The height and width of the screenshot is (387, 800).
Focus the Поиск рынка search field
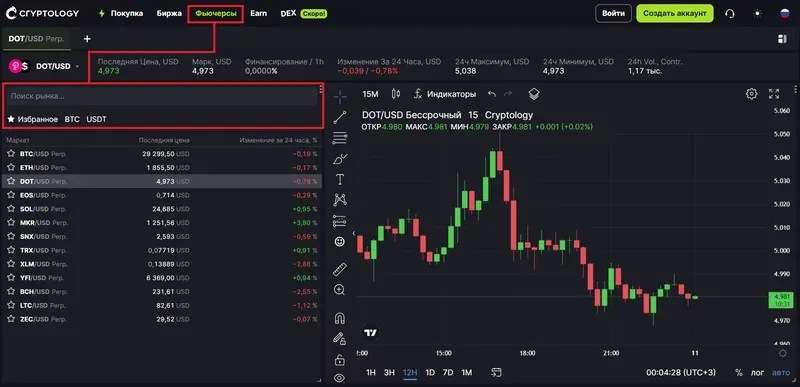click(x=162, y=96)
